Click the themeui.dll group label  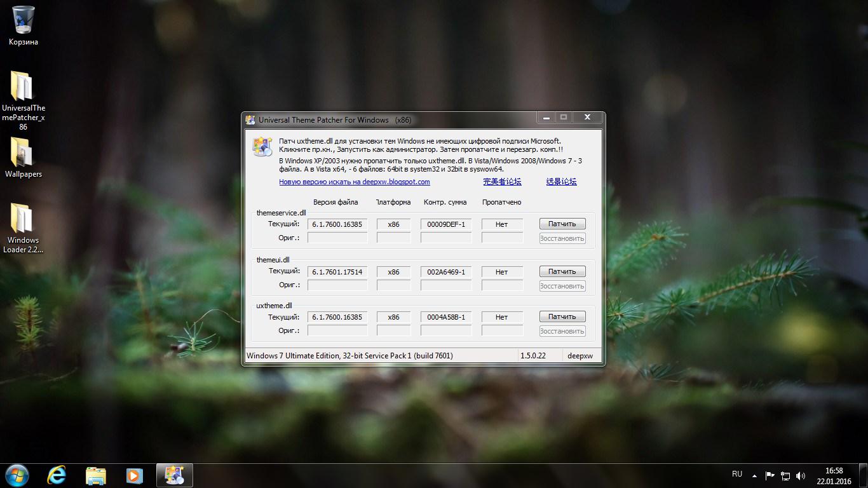coord(273,260)
